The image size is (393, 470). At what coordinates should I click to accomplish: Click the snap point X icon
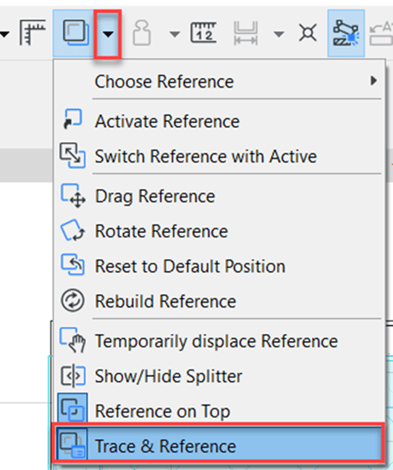(x=308, y=33)
